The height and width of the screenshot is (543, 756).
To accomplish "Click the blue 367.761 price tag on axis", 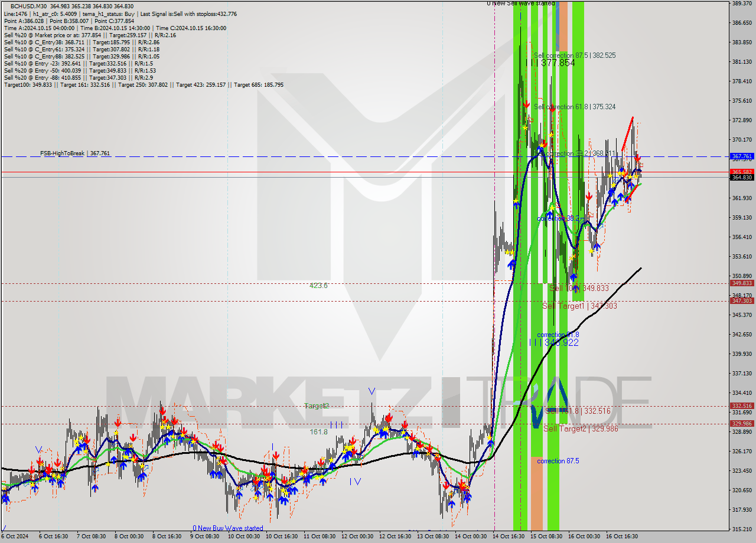I will [742, 156].
